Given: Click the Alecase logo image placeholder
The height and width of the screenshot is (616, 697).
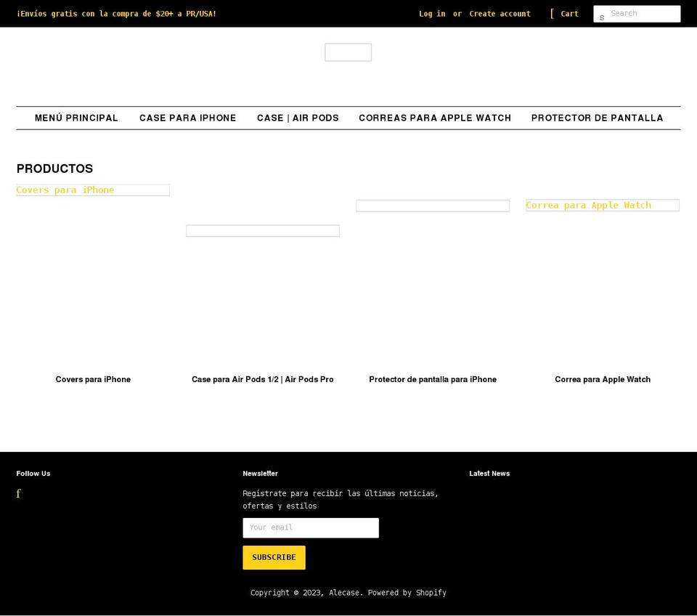Looking at the screenshot, I should click(348, 52).
